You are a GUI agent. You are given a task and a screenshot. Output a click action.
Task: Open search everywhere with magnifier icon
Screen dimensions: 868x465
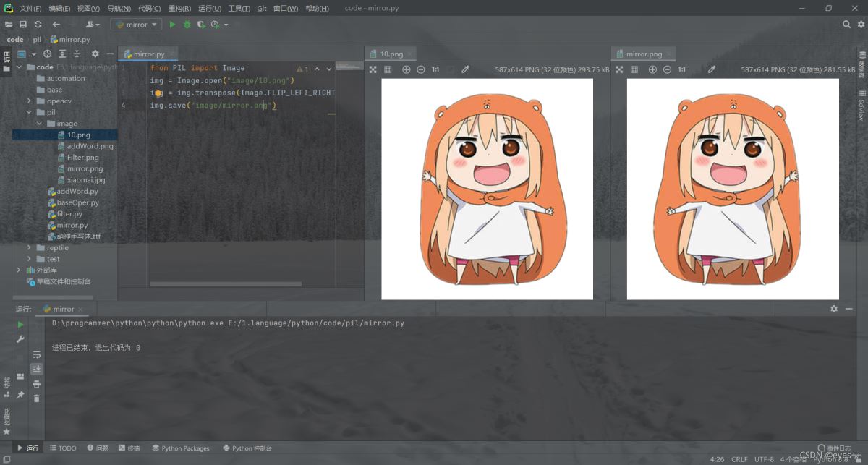846,25
